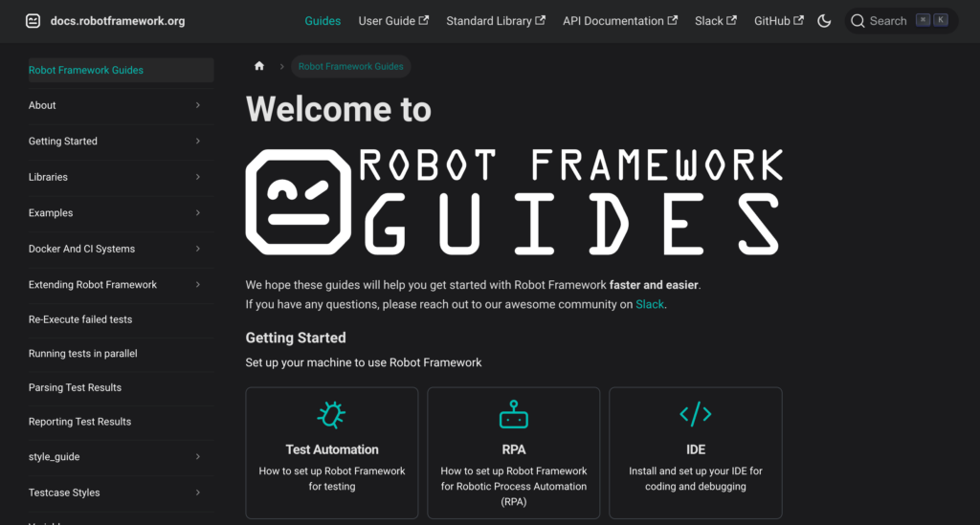Click 'How to set up Robot Framework for testing'

point(332,479)
